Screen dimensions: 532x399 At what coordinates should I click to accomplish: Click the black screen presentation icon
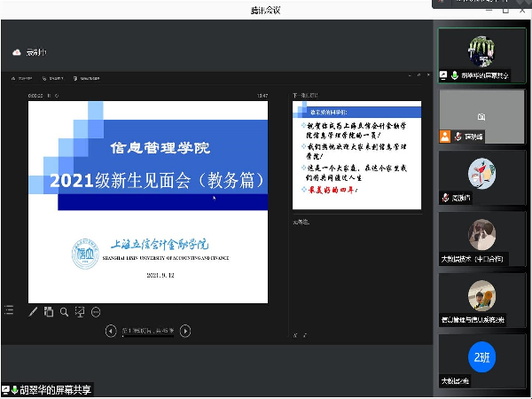coord(80,311)
